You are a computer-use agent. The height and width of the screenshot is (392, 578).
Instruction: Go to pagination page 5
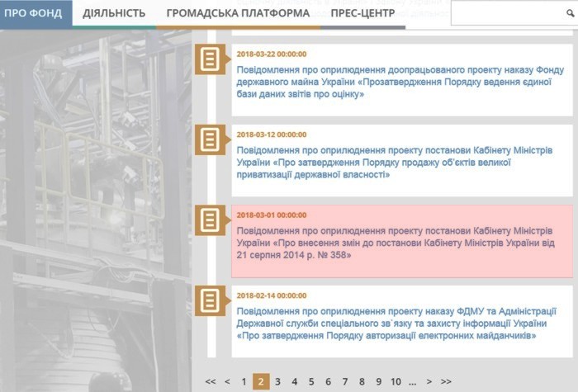pyautogui.click(x=311, y=381)
